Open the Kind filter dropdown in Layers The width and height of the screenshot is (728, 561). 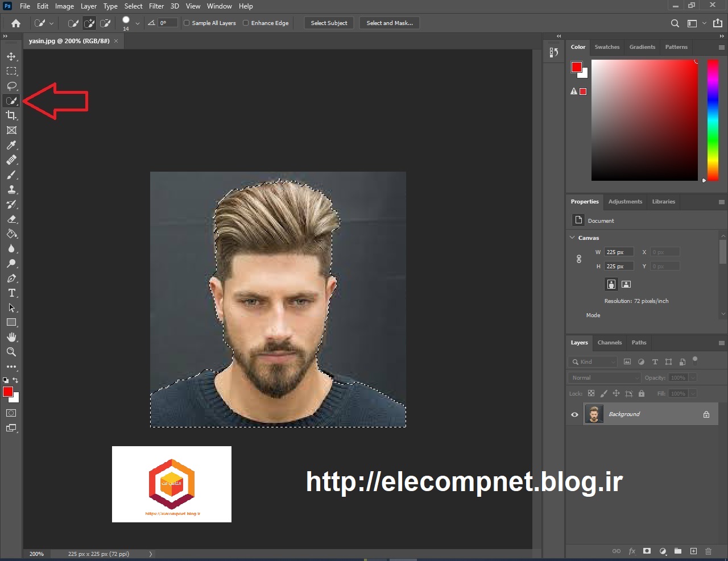pos(593,361)
